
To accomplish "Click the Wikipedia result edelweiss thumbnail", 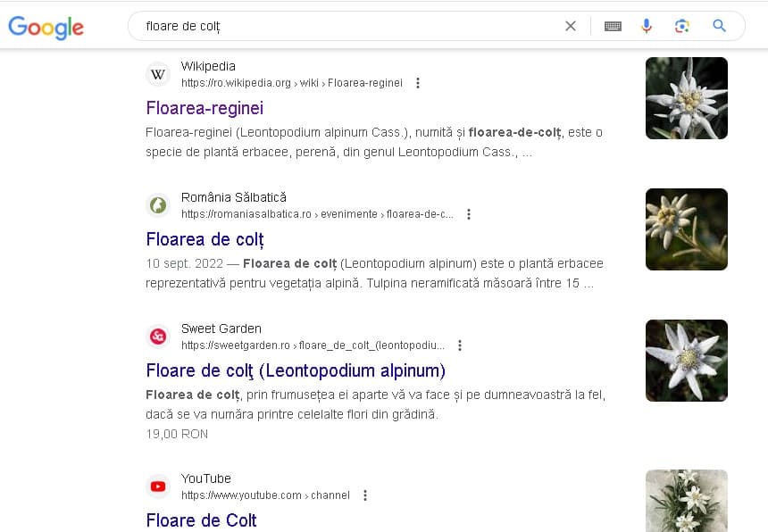I will [x=686, y=98].
